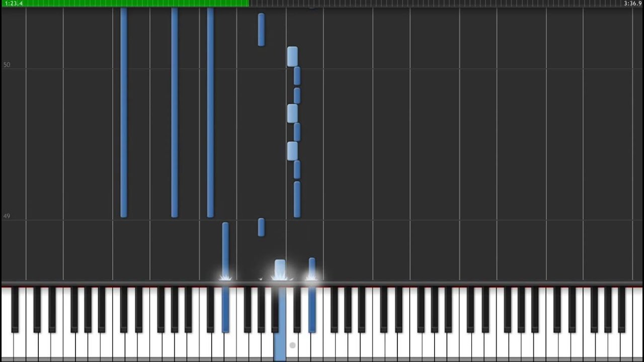Click the topmost light-blue wide falling note
Screen dimensions: 644x362
[292, 57]
